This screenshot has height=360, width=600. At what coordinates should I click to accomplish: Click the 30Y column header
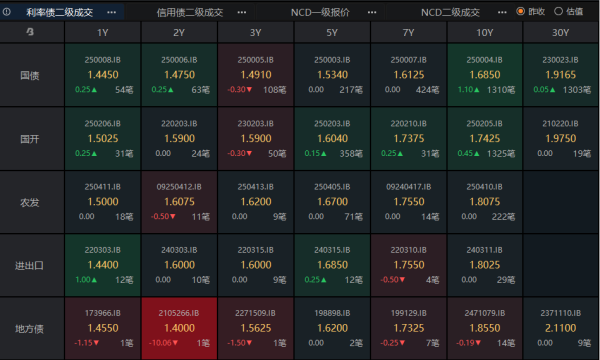point(561,33)
